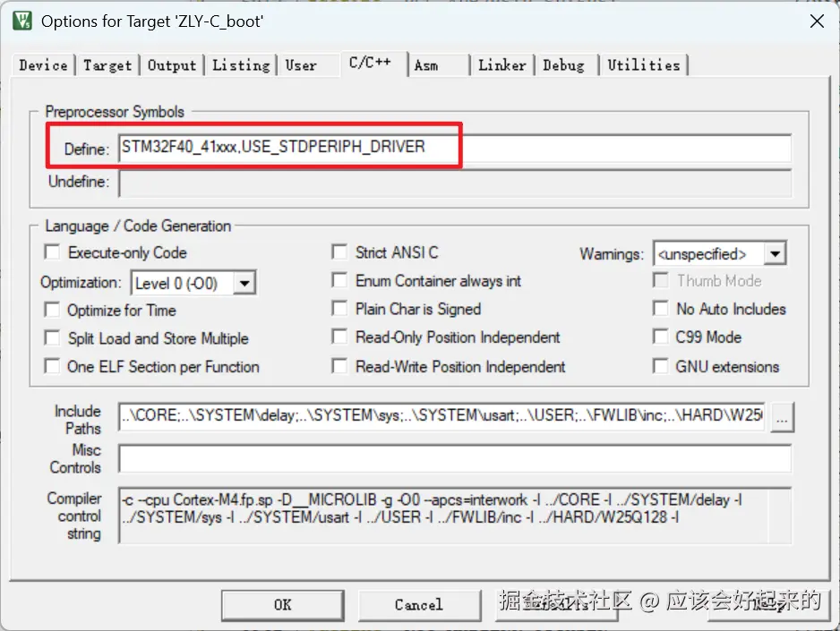Open the Target tab

(107, 65)
